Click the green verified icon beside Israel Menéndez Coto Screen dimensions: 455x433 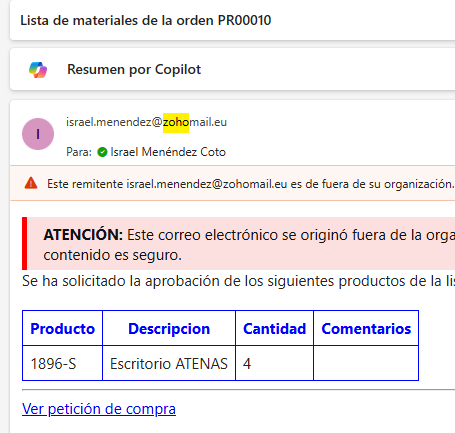point(102,152)
